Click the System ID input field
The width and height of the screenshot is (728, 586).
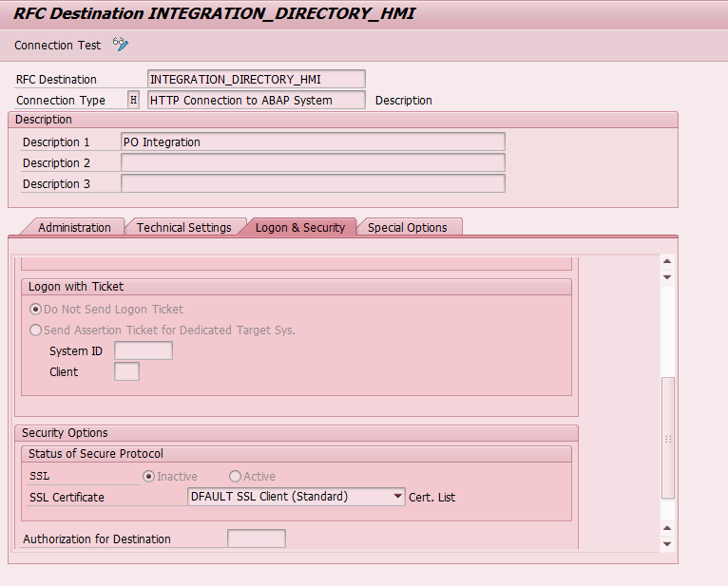click(144, 350)
